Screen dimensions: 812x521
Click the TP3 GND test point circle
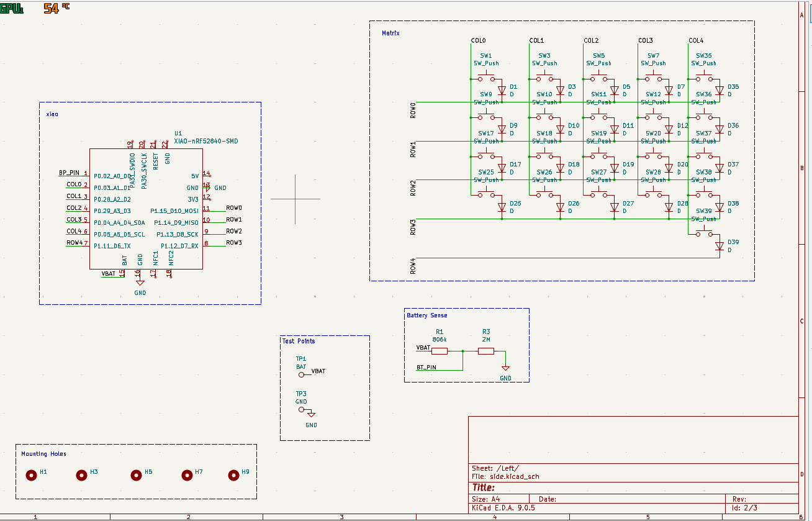click(302, 410)
